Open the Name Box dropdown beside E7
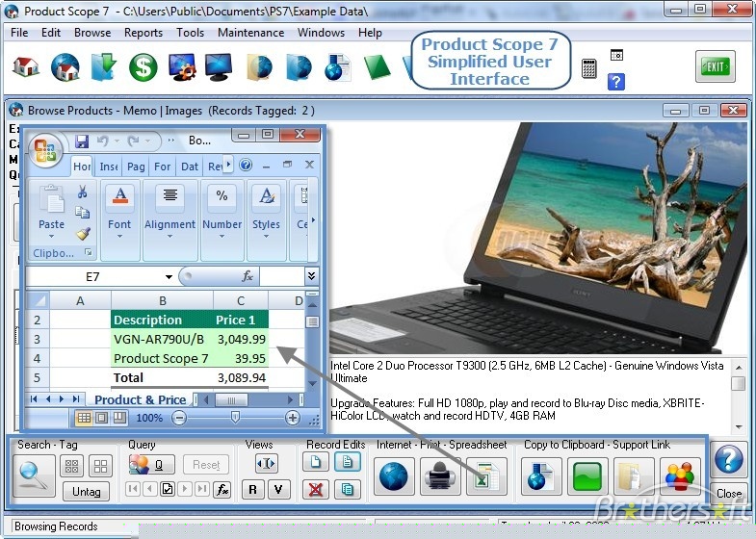The width and height of the screenshot is (756, 539). click(169, 277)
